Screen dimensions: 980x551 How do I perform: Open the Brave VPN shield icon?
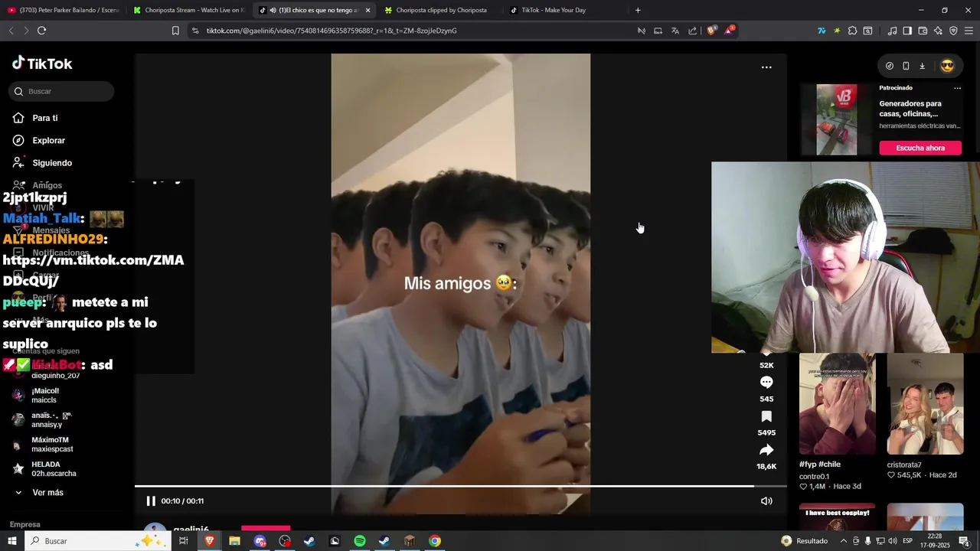click(953, 31)
